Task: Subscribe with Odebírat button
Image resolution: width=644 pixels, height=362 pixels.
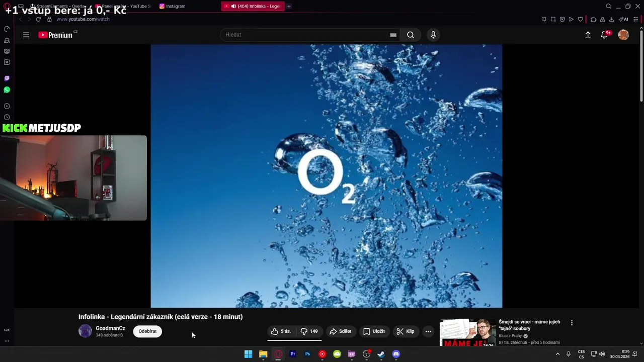Action: pos(147,331)
